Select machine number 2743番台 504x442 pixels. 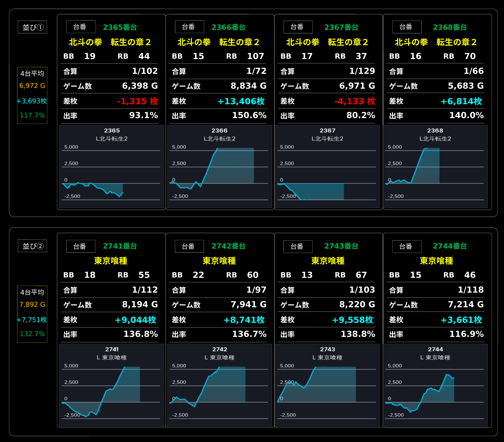pos(341,246)
